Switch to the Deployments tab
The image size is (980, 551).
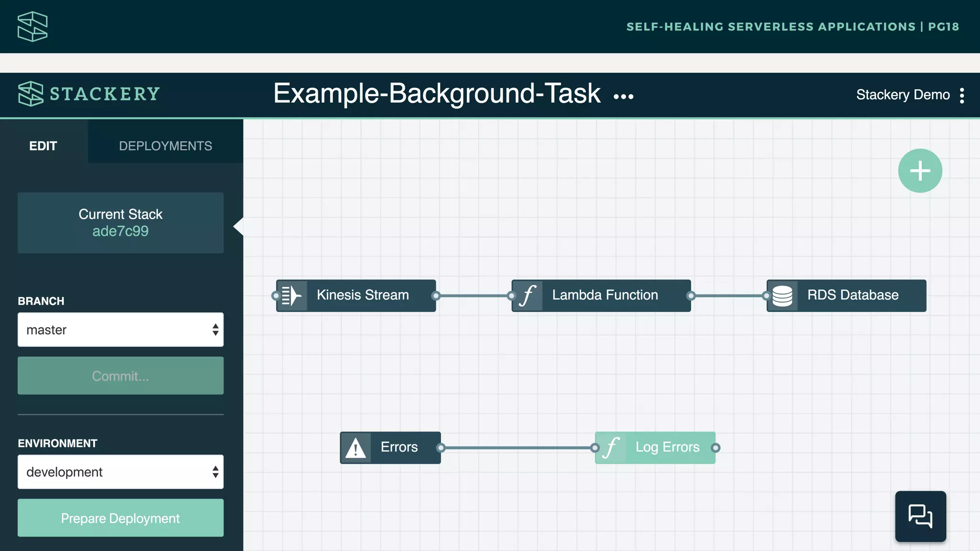click(x=165, y=146)
